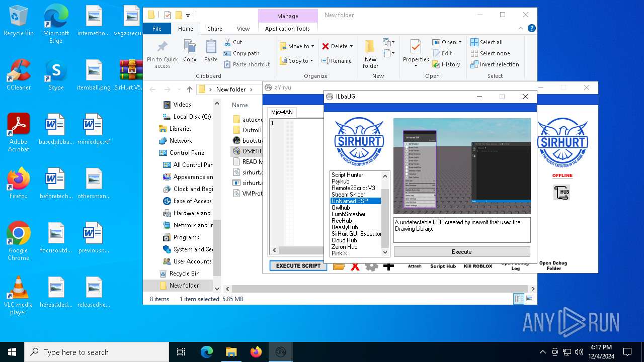Open the Copy to dropdown
The width and height of the screenshot is (644, 362).
296,61
